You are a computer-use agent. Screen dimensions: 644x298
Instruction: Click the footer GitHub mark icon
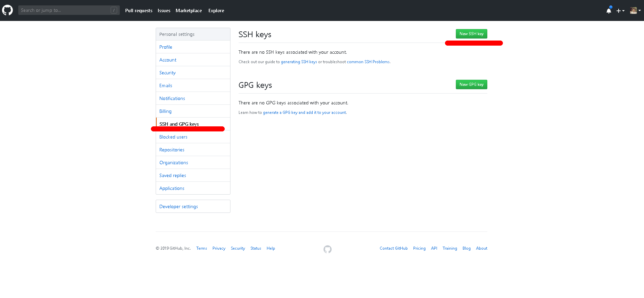click(328, 249)
